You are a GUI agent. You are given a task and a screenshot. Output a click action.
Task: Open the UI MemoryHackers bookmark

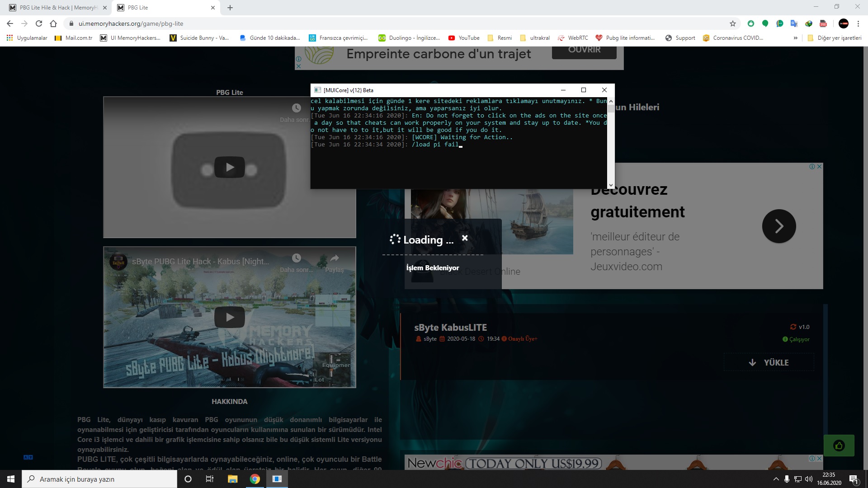[x=130, y=38]
